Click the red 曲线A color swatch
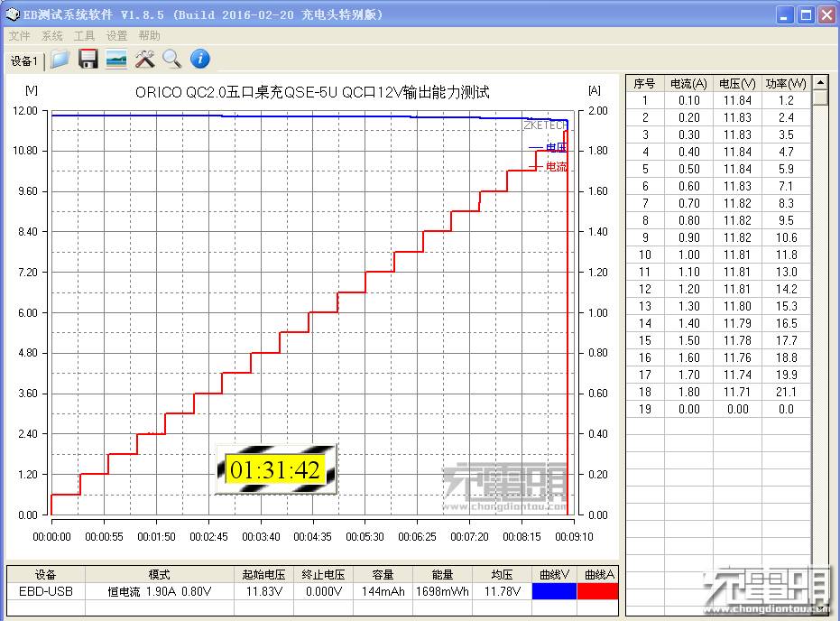The image size is (840, 621). coord(598,591)
